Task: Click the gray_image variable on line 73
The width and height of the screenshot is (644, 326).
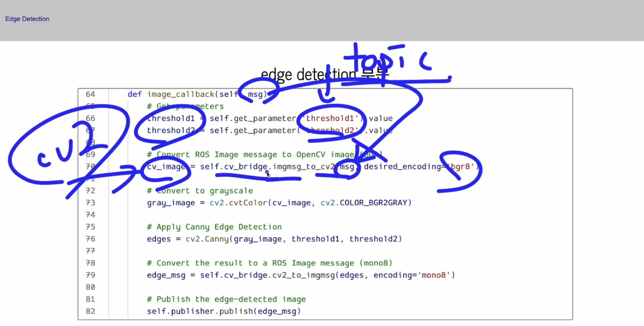Action: (171, 203)
